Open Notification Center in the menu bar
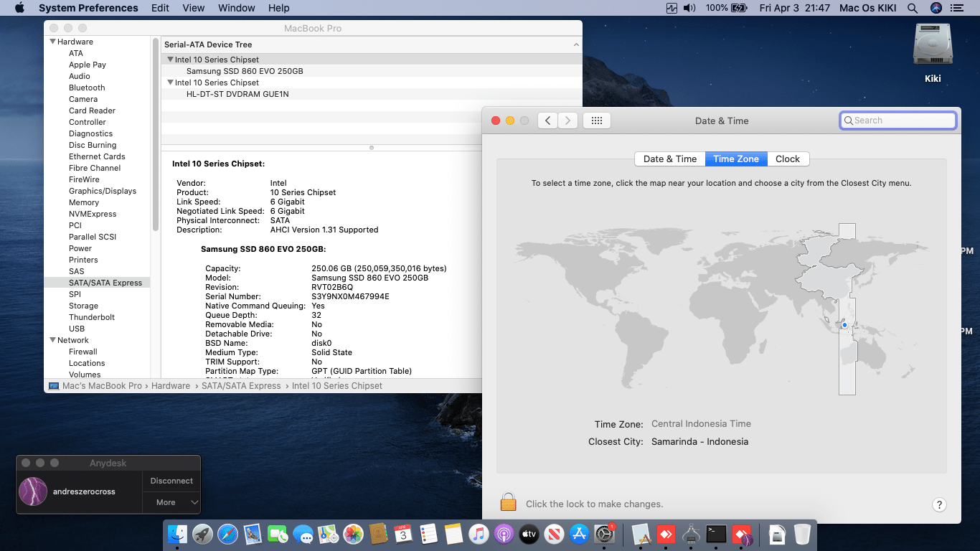The height and width of the screenshot is (551, 980). coord(957,8)
